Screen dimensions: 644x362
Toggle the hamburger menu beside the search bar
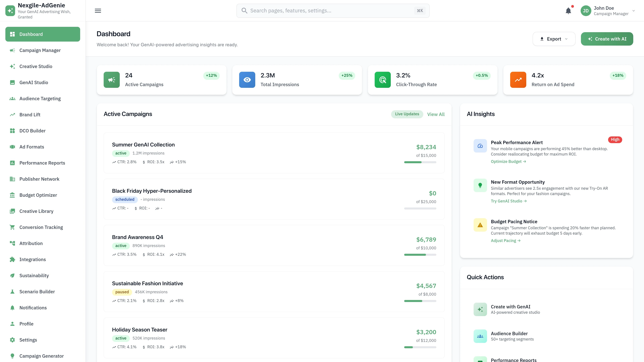pyautogui.click(x=98, y=11)
